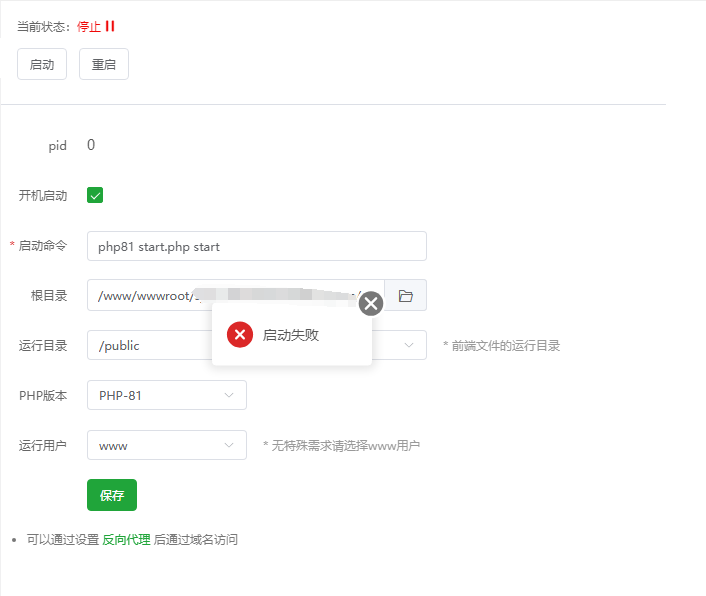Viewport: 706px width, 596px height.
Task: Click the 启动失败 message text
Action: 291,335
